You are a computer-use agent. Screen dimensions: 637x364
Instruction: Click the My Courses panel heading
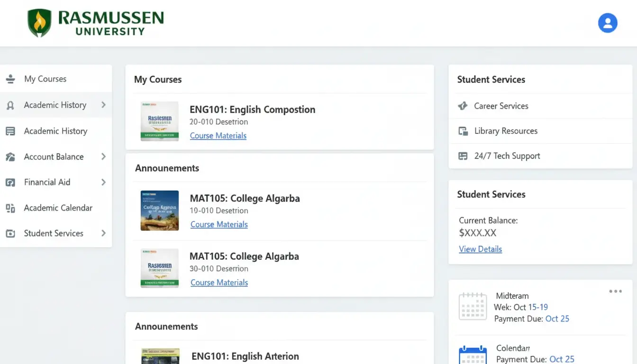click(158, 80)
